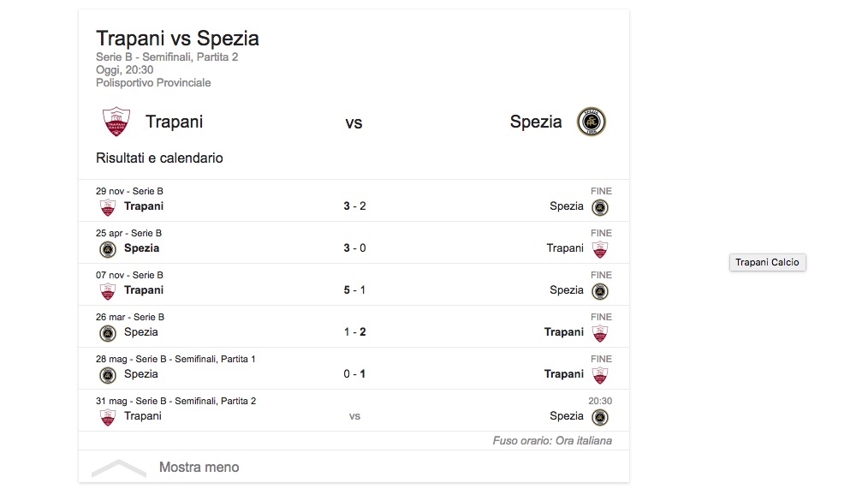Click the Risultati e calendario heading

pos(159,158)
